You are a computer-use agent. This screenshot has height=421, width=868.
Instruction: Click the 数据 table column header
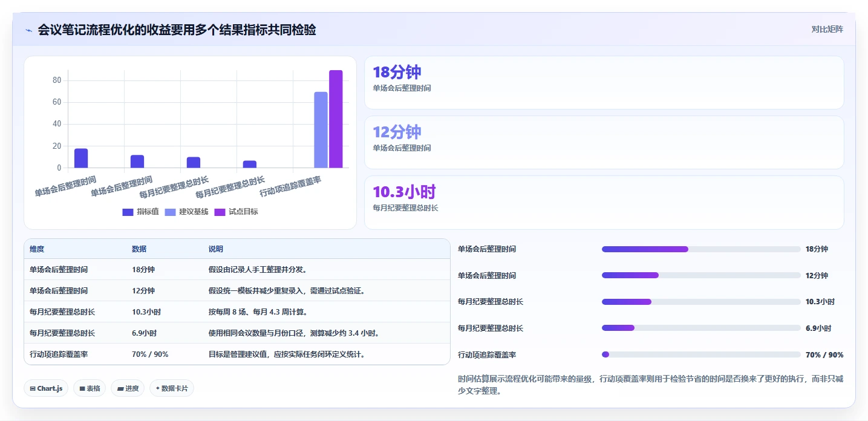pyautogui.click(x=165, y=249)
